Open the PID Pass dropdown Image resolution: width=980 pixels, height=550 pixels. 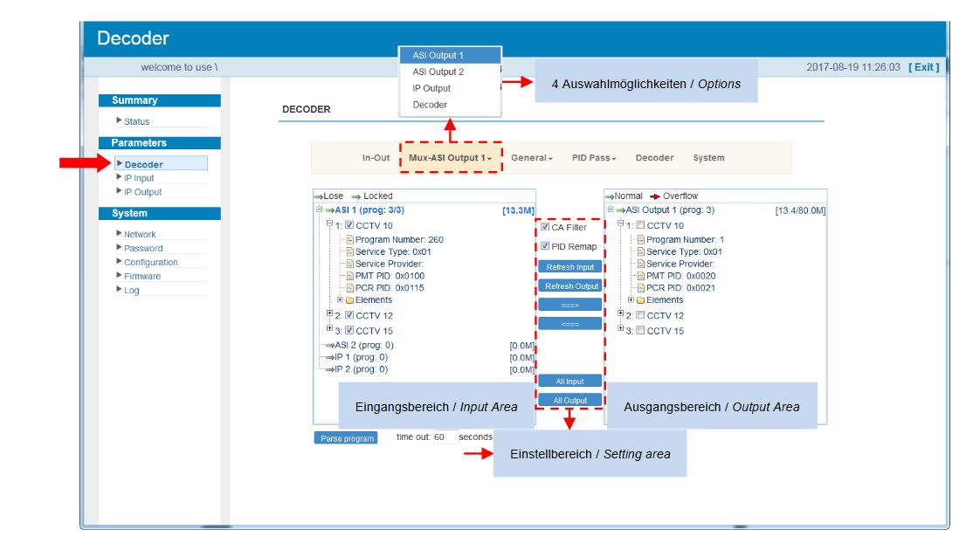tap(594, 158)
